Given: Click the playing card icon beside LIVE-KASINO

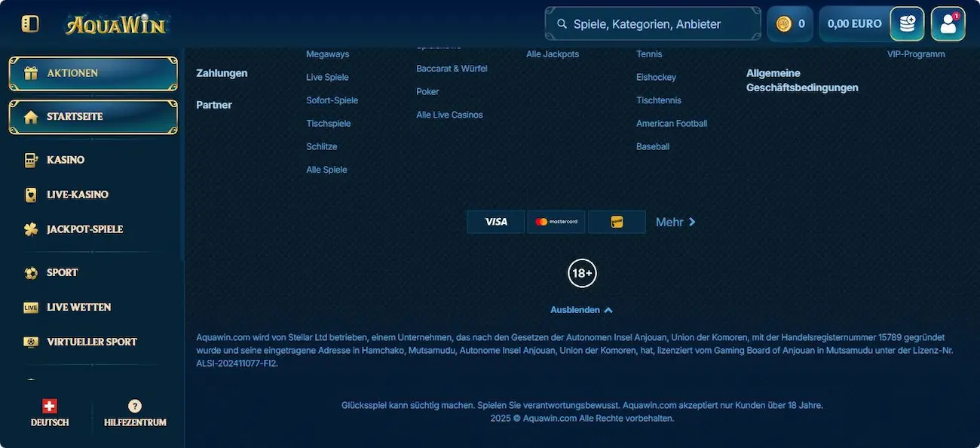Looking at the screenshot, I should pos(31,195).
